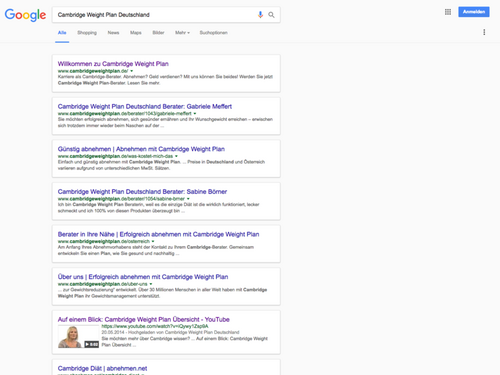The width and height of the screenshot is (500, 375).
Task: Expand arrow next to uber-uns URL
Action: pos(151,284)
